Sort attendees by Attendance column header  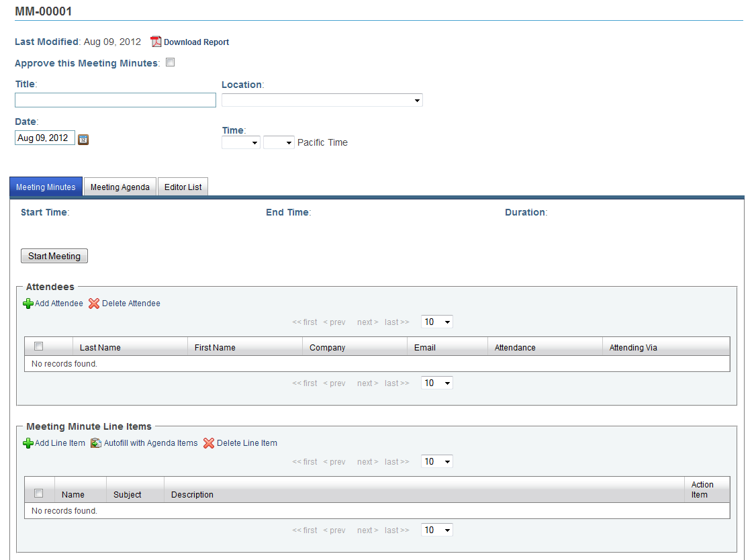point(545,347)
